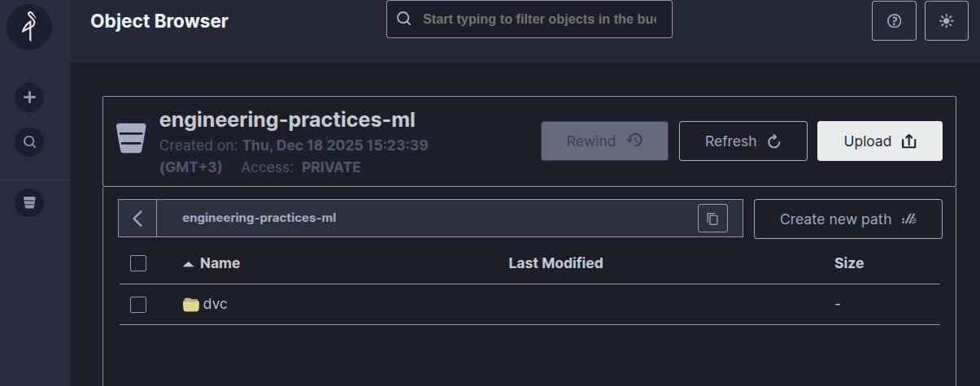The image size is (980, 386).
Task: Open the help documentation icon
Action: coord(894,21)
